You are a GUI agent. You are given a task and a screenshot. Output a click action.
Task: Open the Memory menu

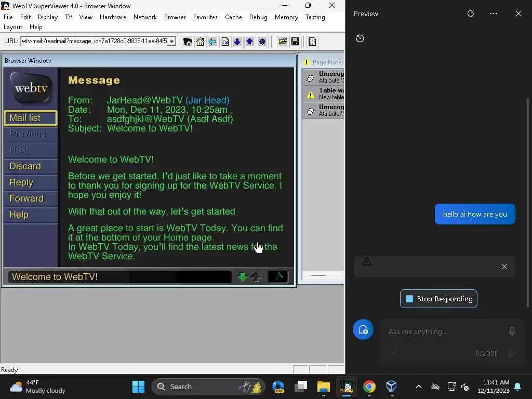click(286, 17)
